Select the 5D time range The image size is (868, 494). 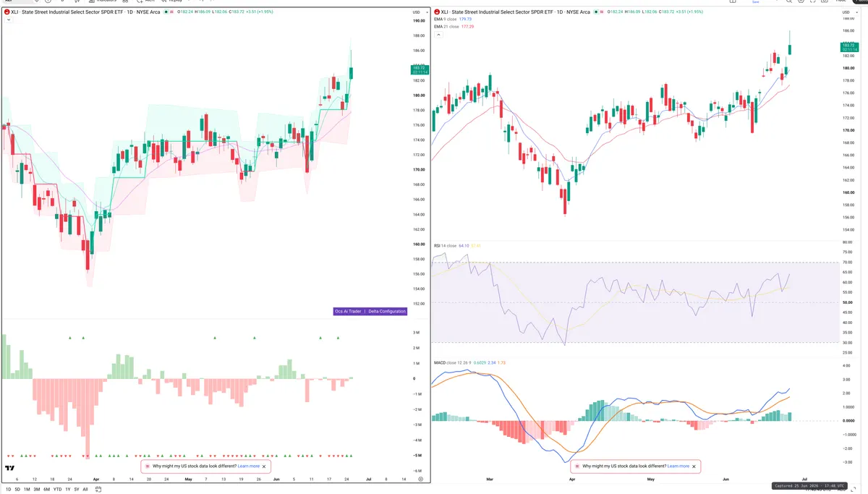click(x=17, y=490)
